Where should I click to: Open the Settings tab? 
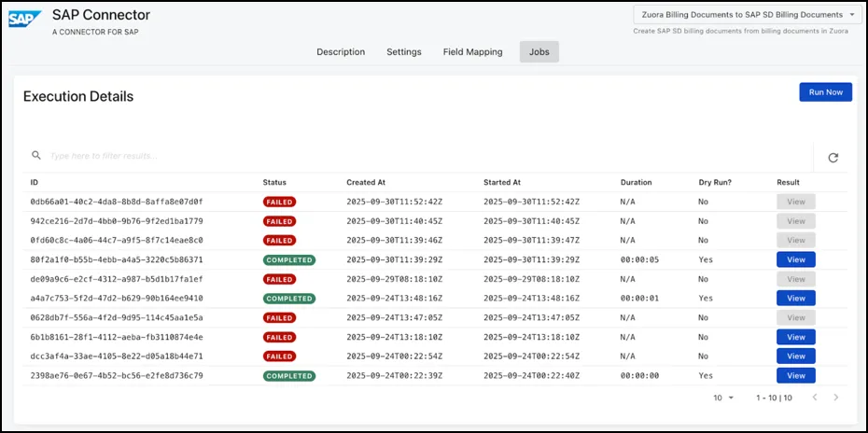403,52
